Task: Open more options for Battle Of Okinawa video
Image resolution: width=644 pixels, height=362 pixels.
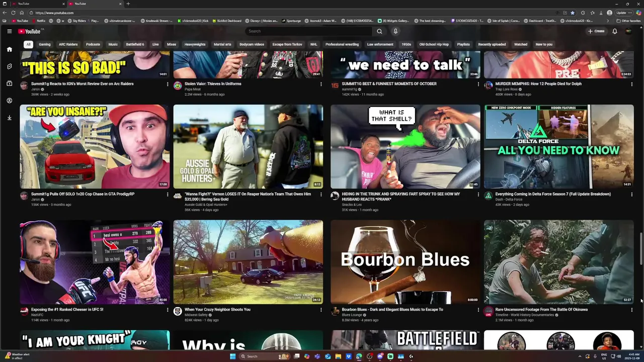Action: [631, 310]
